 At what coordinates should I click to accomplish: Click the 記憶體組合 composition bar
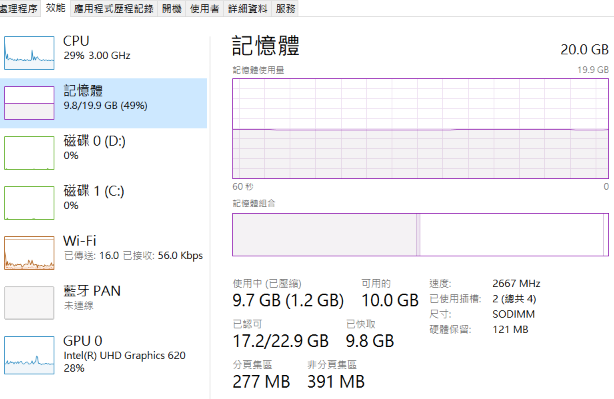420,235
